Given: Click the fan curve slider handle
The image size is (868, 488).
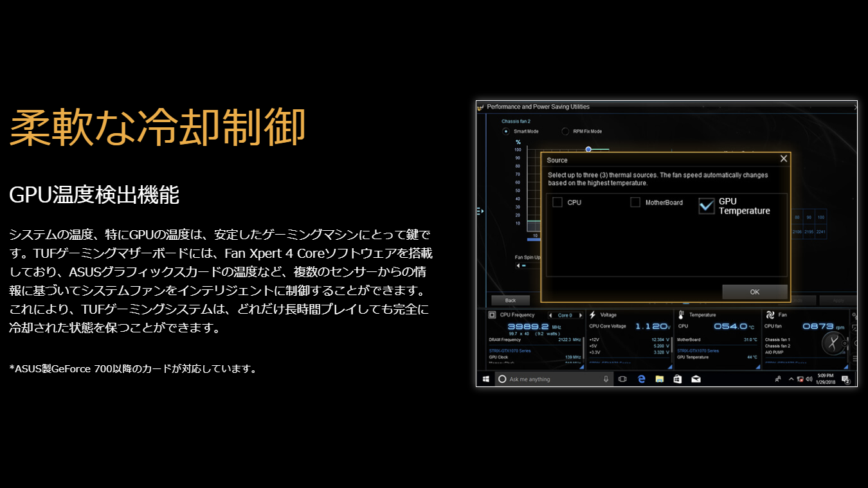Looking at the screenshot, I should pyautogui.click(x=588, y=149).
